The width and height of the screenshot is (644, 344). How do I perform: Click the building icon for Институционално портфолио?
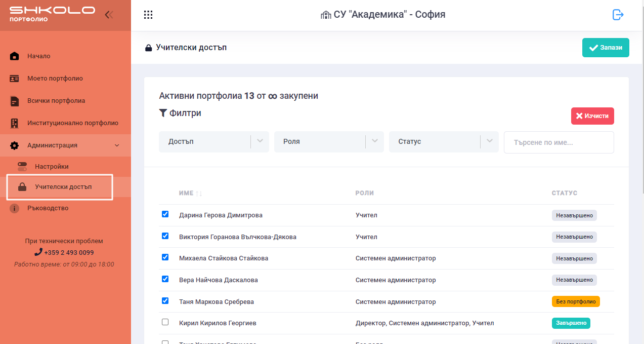pos(15,123)
